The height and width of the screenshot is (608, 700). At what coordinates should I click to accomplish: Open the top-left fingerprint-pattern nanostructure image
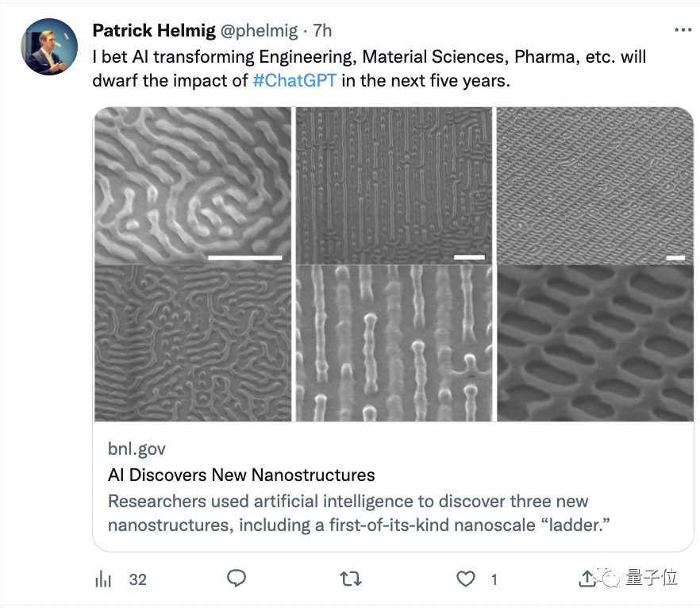coord(194,186)
